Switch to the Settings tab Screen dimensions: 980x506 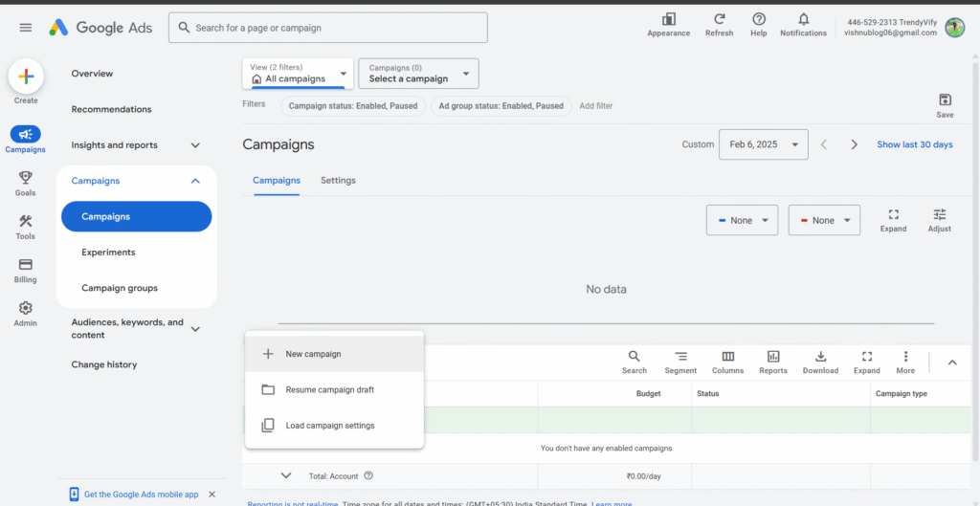tap(338, 181)
